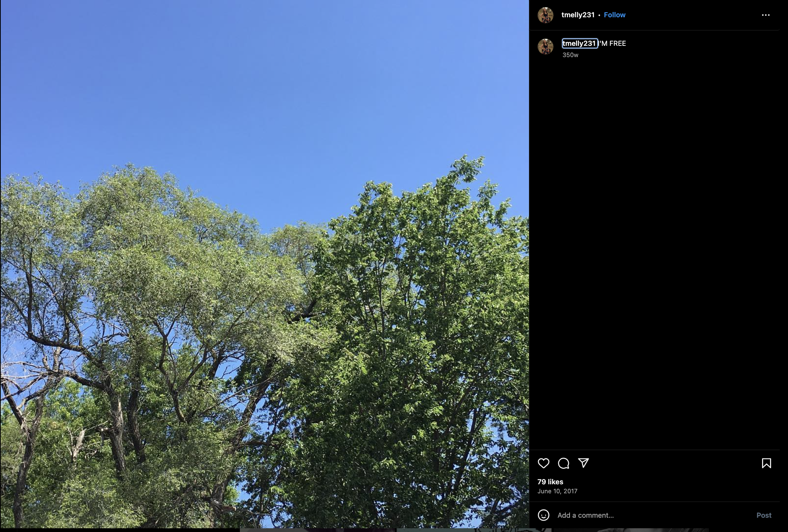Click the avatar beside the caption
The width and height of the screenshot is (788, 532).
[x=546, y=47]
